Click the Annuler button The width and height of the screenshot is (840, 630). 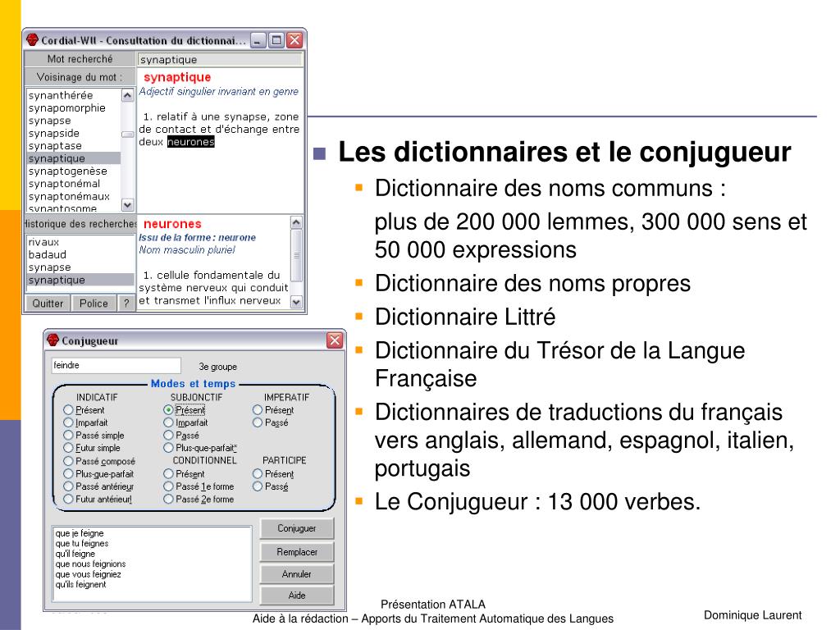click(297, 573)
